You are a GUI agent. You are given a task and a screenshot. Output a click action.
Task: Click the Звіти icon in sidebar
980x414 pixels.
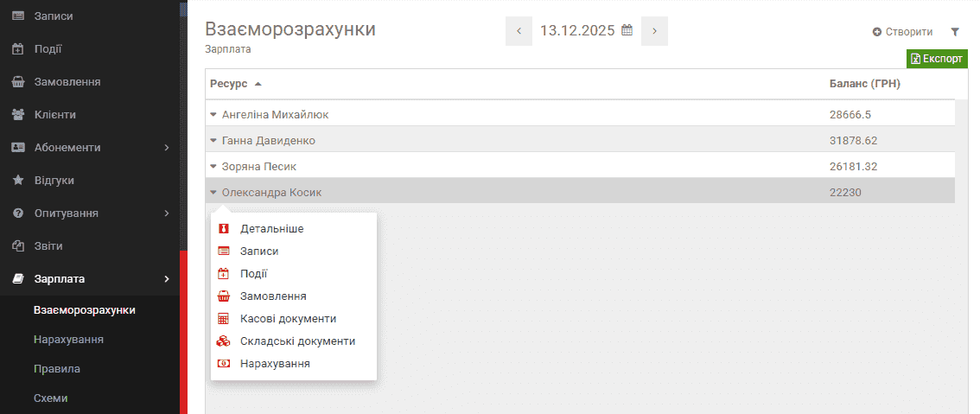pos(17,246)
